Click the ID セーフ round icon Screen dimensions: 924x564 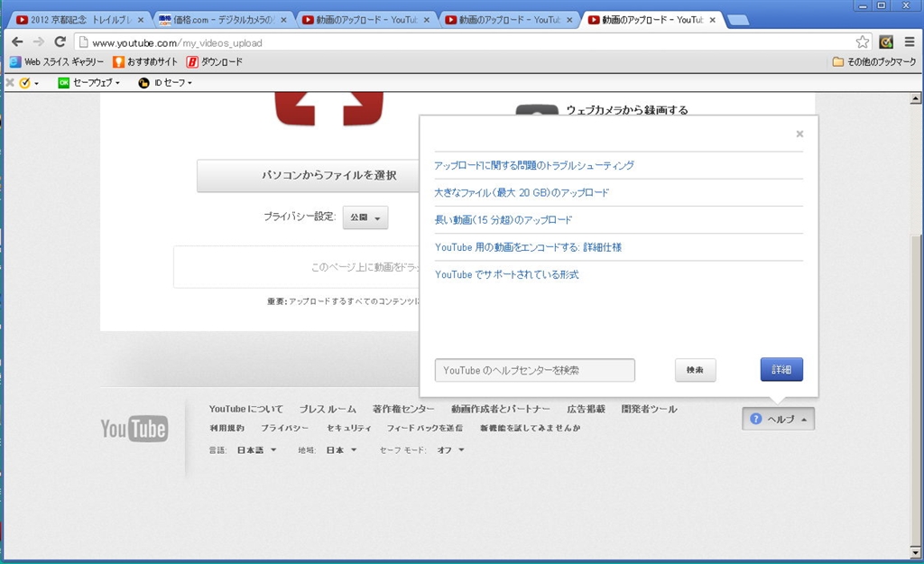point(143,83)
